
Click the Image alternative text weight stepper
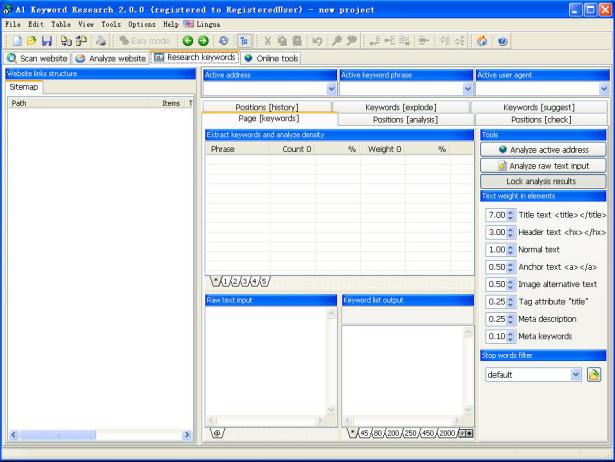(x=510, y=284)
